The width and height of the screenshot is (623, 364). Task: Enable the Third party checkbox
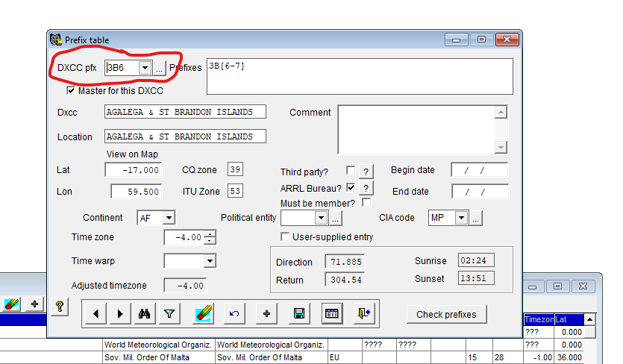pyautogui.click(x=351, y=171)
